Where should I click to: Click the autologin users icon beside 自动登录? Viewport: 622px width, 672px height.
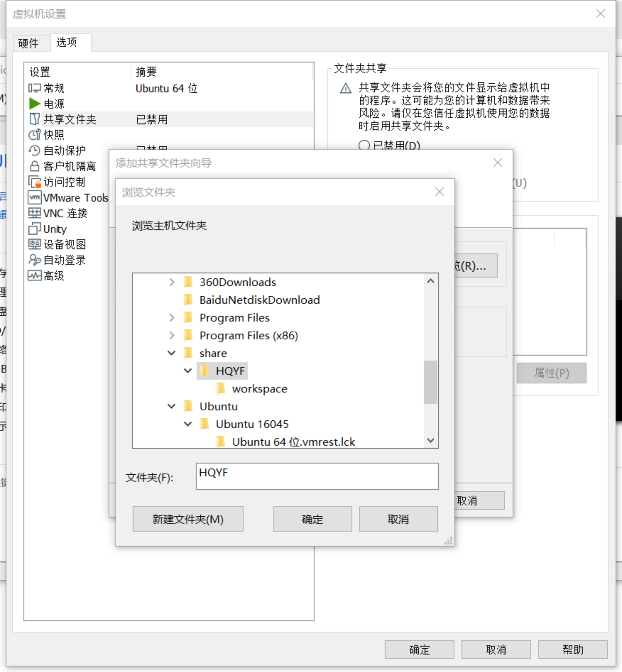[x=35, y=260]
